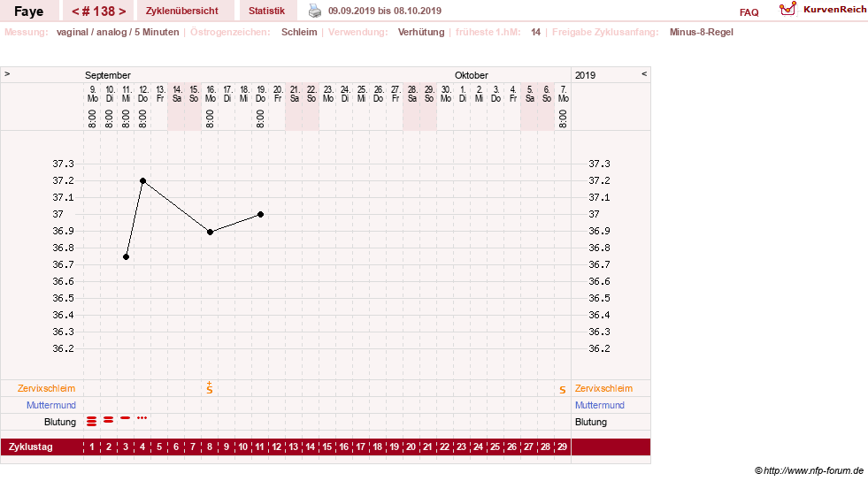Click früheste 1.hM value '14'
This screenshot has height=481, width=868.
535,32
